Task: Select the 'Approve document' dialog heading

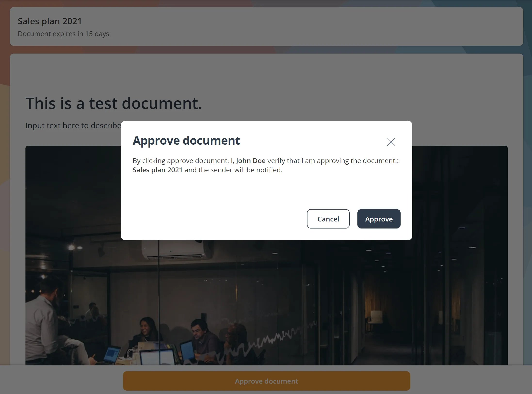Action: [x=186, y=141]
